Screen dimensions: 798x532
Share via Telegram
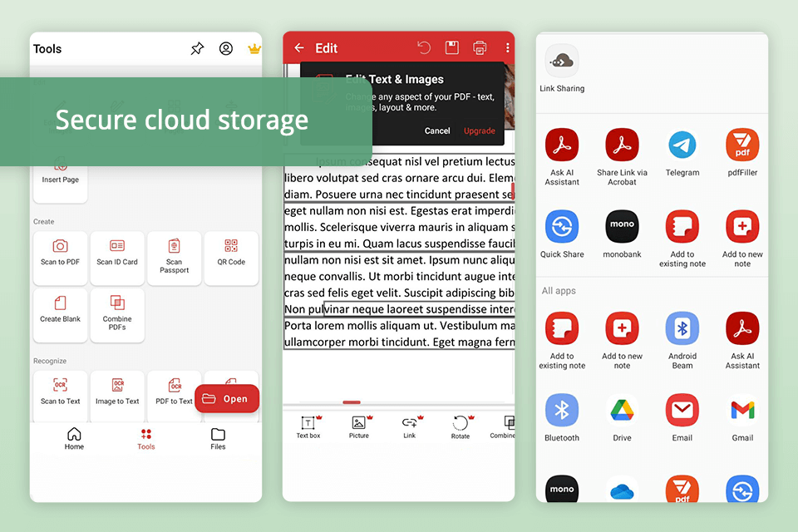682,153
